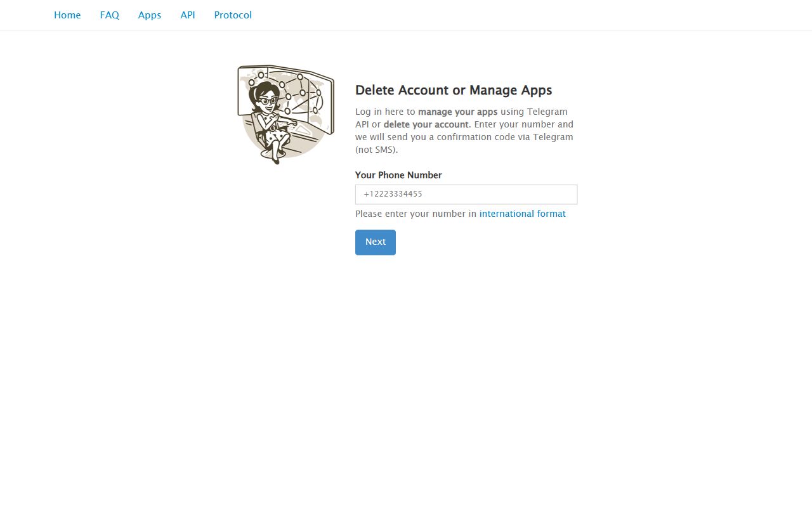Navigate to the API section
The height and width of the screenshot is (520, 812).
[x=188, y=15]
